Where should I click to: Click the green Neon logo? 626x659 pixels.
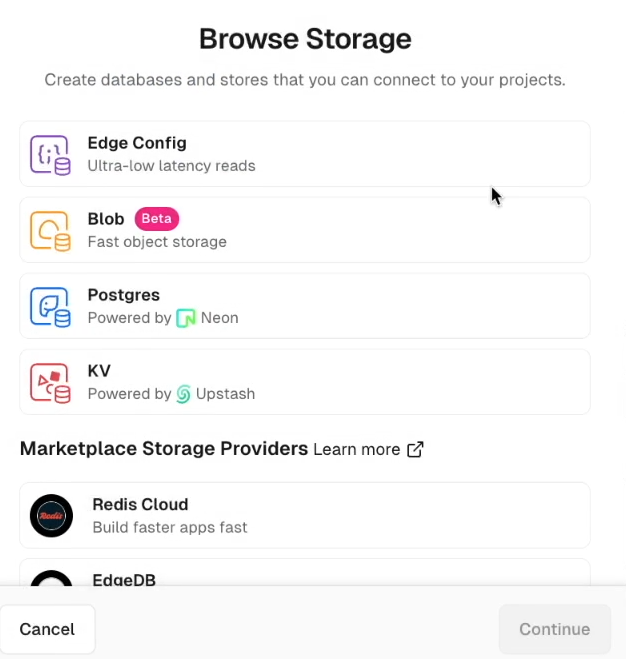click(186, 318)
